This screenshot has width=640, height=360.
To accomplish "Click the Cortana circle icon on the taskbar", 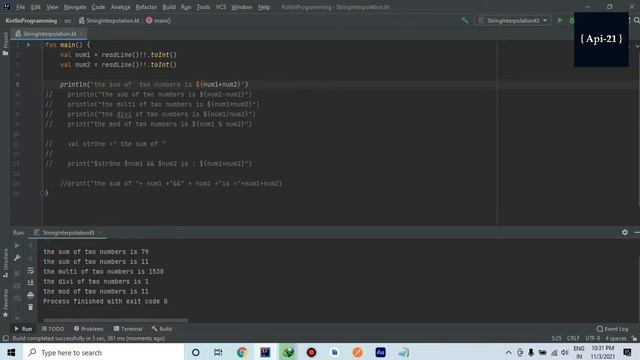I will point(196,352).
